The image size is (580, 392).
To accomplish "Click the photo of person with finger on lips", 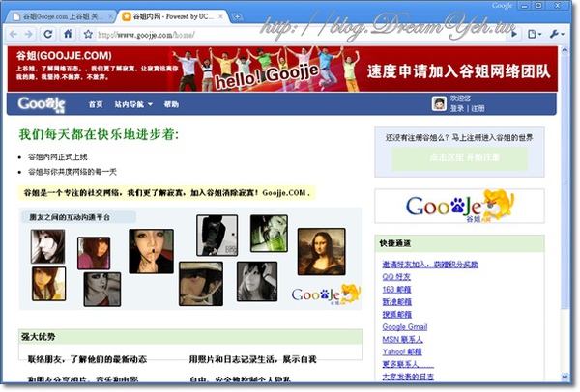I will pos(151,251).
